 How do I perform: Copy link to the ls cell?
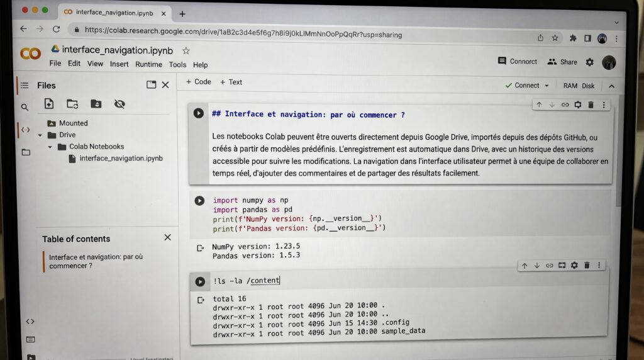(550, 266)
